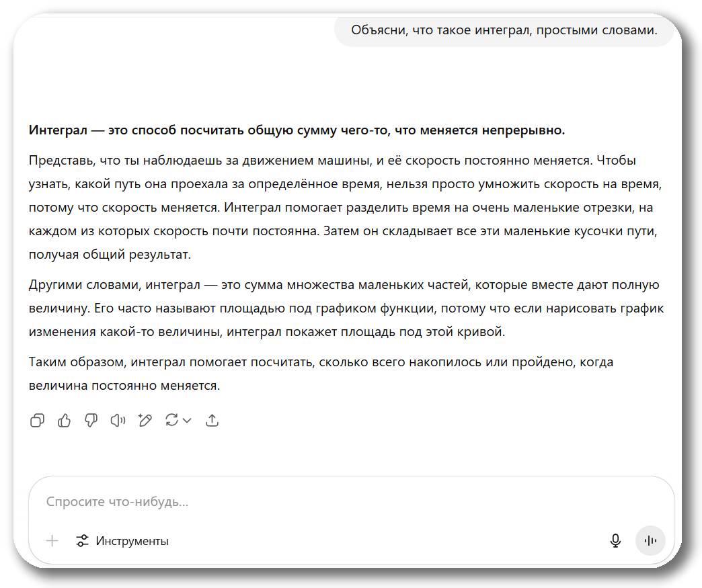702x588 pixels.
Task: Share the response using upload arrow icon
Action: [x=212, y=421]
